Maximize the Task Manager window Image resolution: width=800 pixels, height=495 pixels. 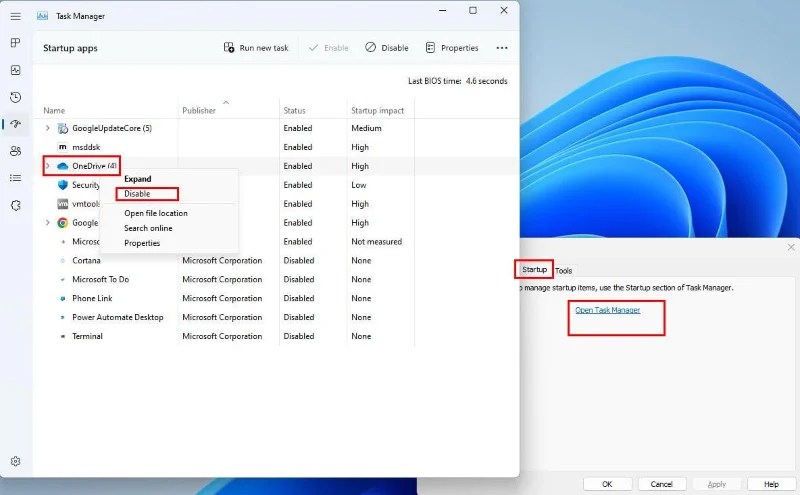coord(473,10)
